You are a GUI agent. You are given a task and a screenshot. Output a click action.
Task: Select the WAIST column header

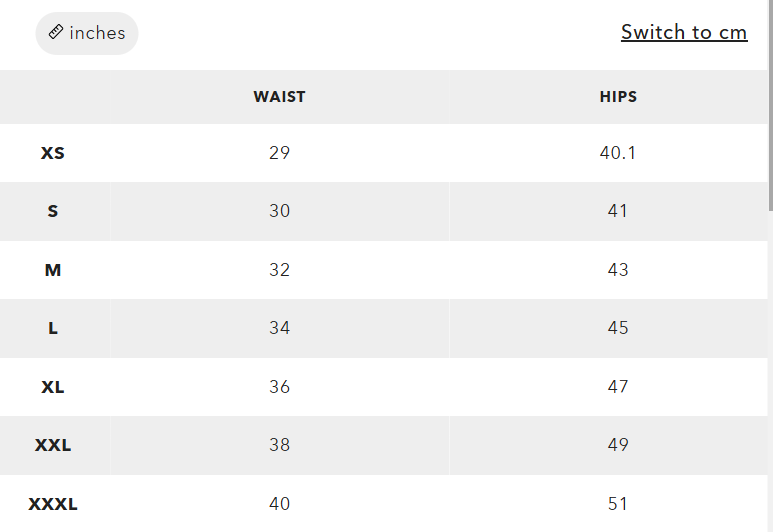[x=279, y=97]
